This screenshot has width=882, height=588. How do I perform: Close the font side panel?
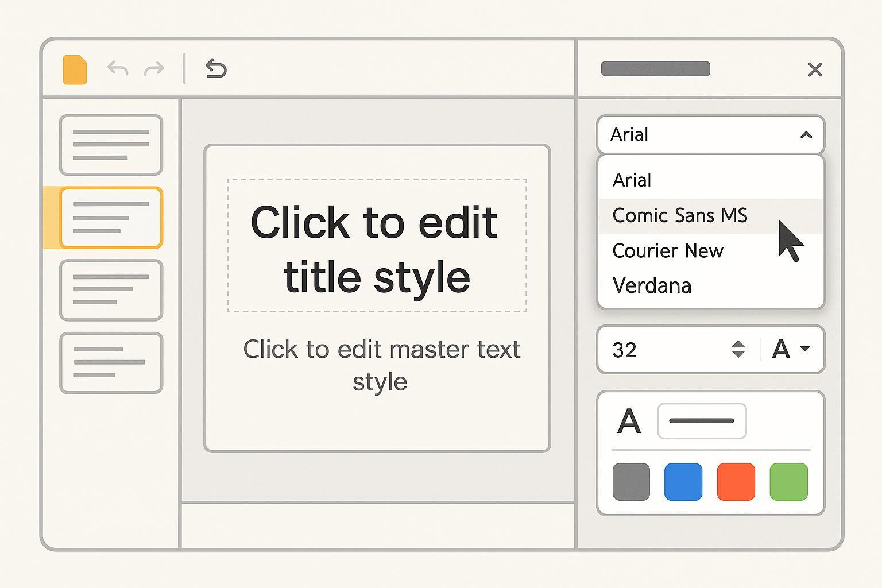pos(815,69)
